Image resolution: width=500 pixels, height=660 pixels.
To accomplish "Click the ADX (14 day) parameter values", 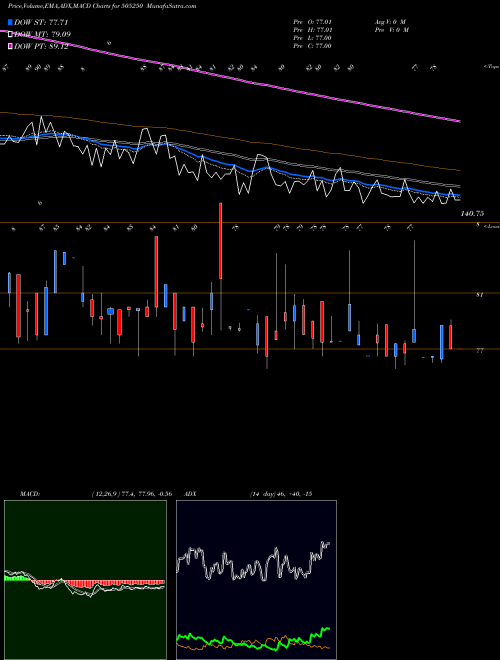I will 281,494.
